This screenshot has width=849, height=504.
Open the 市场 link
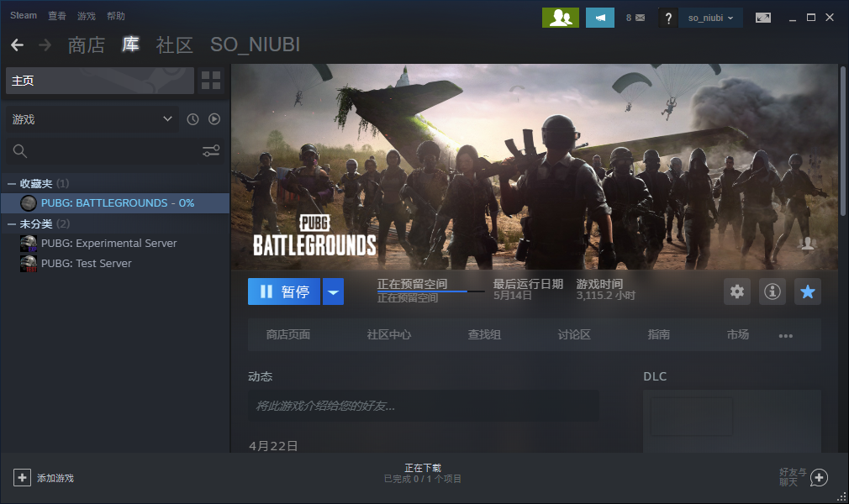(737, 334)
